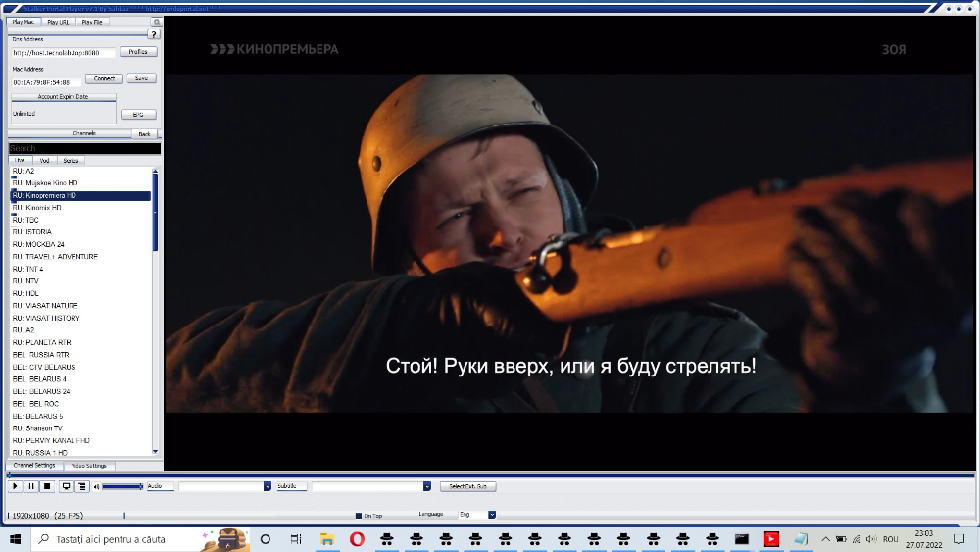Select channel RU: PLANETA RTR
Image resolution: width=980 pixels, height=552 pixels.
click(80, 342)
